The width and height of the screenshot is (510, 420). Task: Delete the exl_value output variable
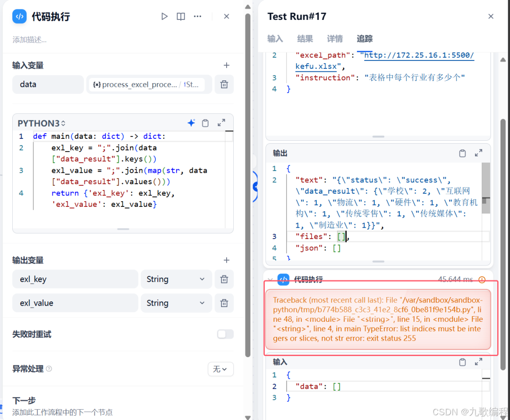tap(224, 303)
